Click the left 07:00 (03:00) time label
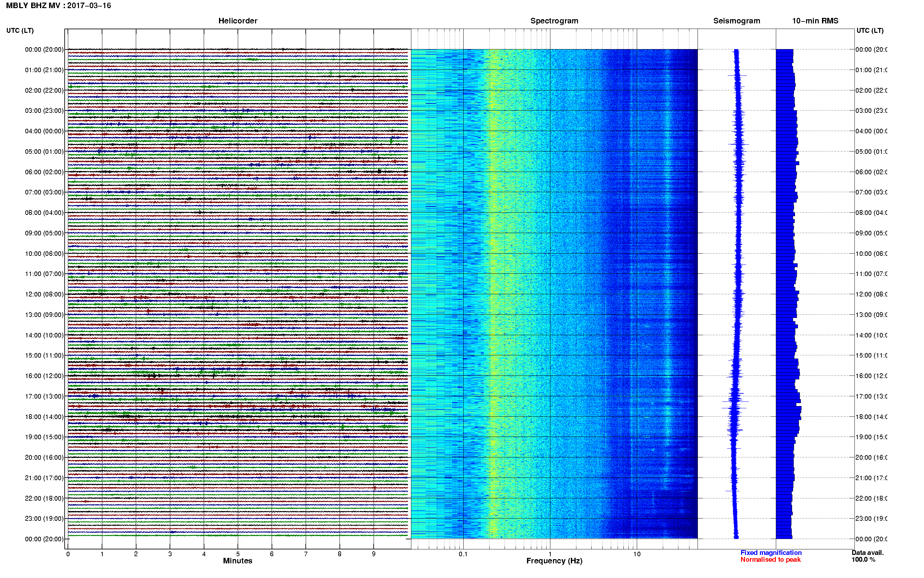 (x=44, y=192)
